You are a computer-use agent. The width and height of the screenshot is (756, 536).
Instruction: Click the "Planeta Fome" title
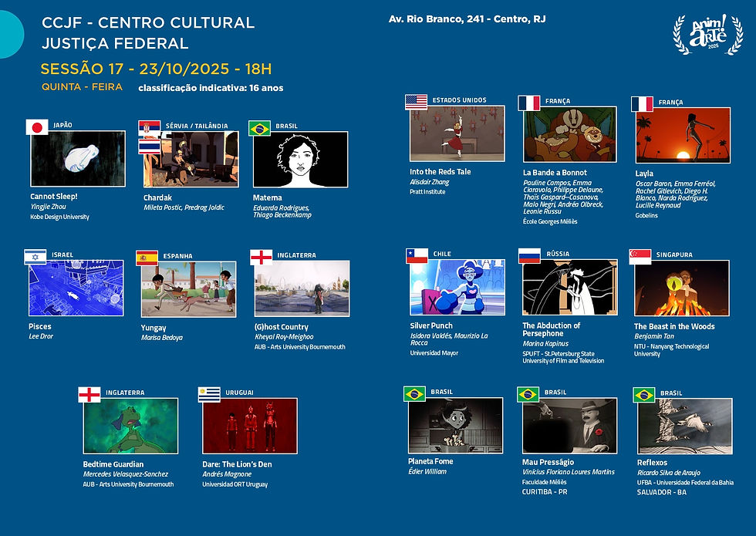430,461
